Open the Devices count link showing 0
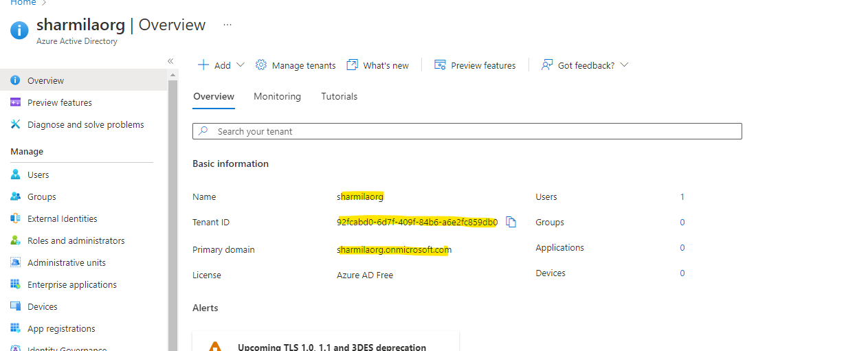The width and height of the screenshot is (868, 351). [x=682, y=273]
